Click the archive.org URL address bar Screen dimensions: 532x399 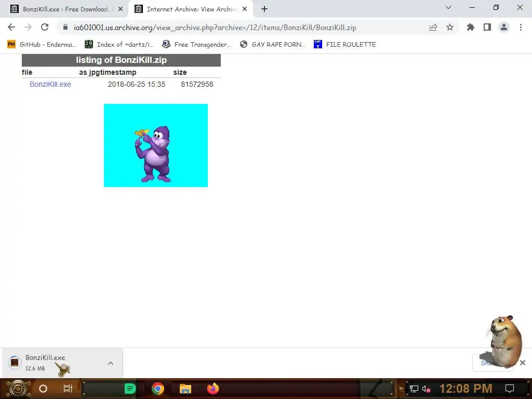(x=215, y=28)
